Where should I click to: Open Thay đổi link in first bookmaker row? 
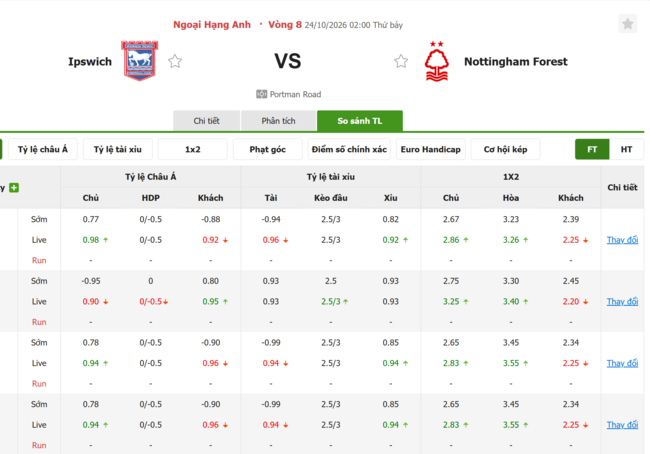coord(622,240)
